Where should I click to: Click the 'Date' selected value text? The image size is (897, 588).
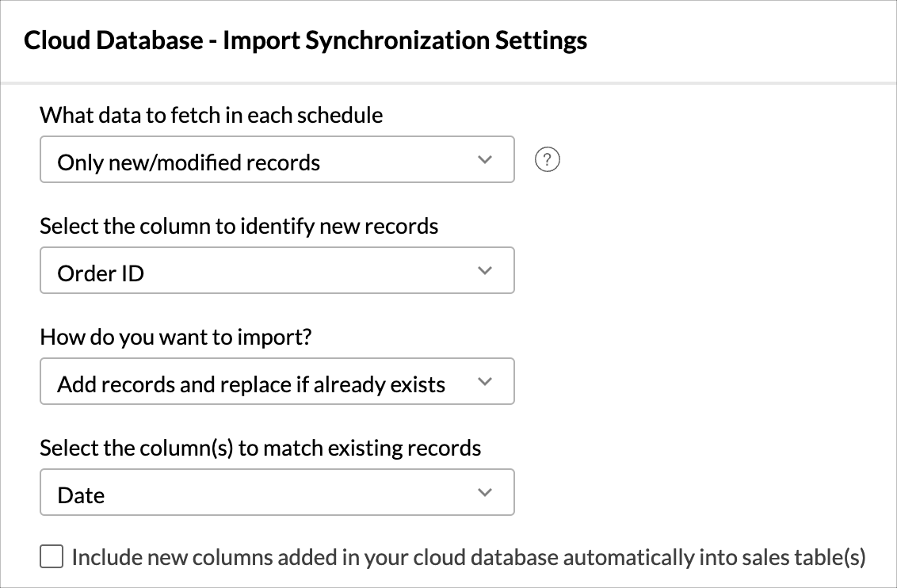tap(81, 496)
